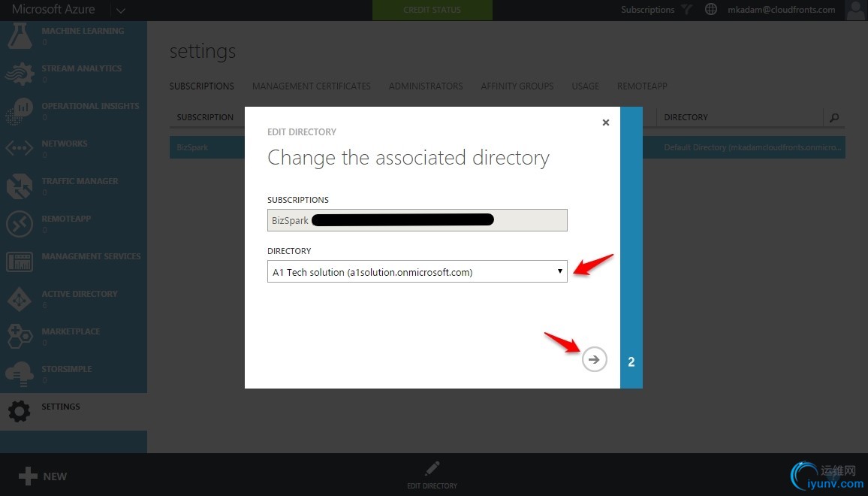Click the user avatar icon
Image resolution: width=868 pixels, height=496 pixels.
(855, 10)
